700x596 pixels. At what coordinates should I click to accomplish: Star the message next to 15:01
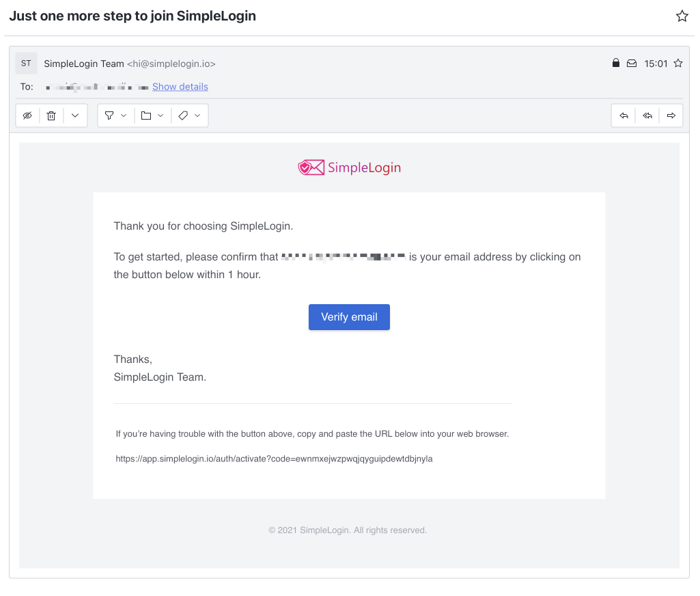[x=678, y=64]
